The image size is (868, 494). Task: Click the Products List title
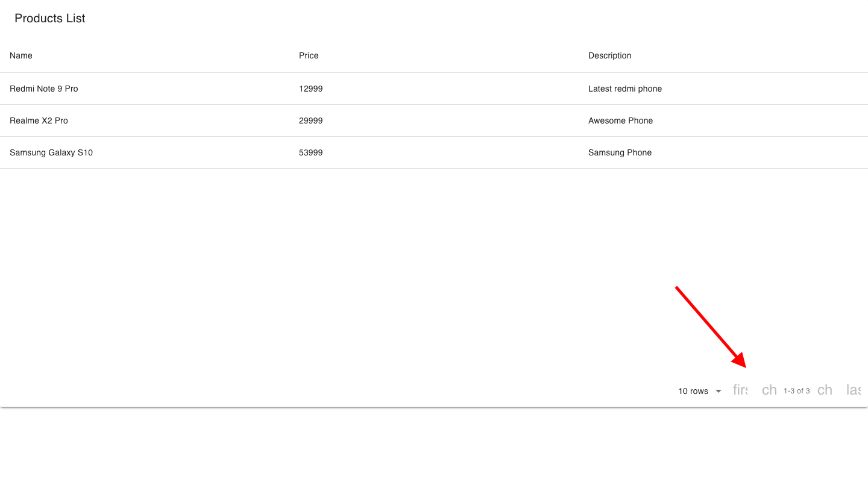49,18
